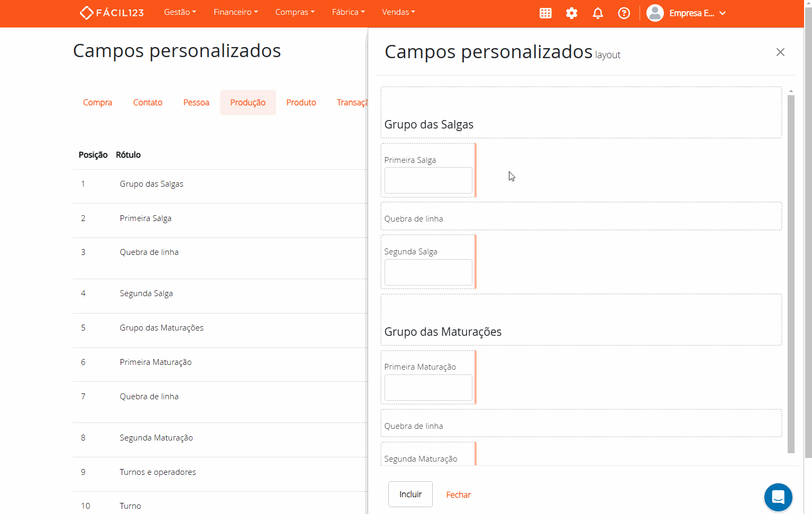Open the Compras dropdown menu
The width and height of the screenshot is (812, 514).
pos(295,12)
